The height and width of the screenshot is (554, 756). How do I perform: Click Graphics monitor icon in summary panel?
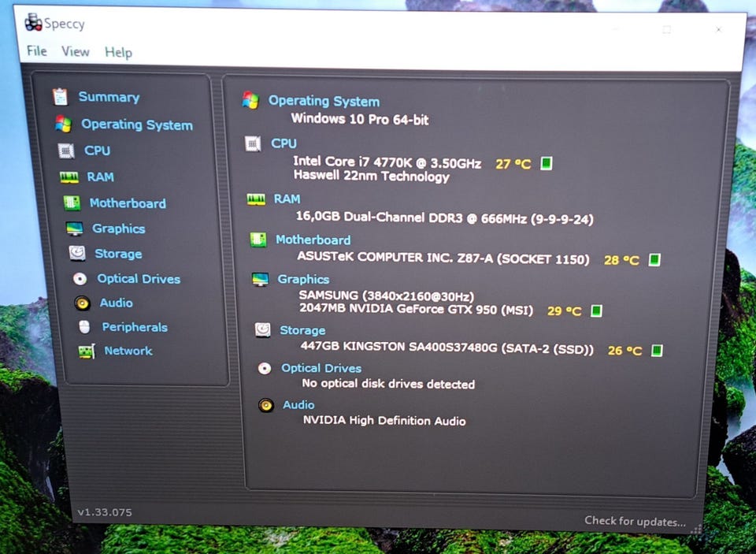[261, 279]
